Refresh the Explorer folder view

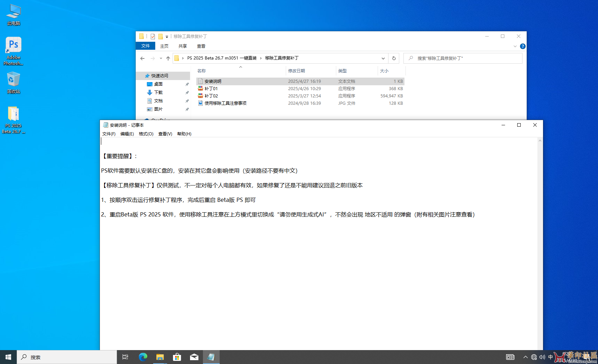point(394,58)
